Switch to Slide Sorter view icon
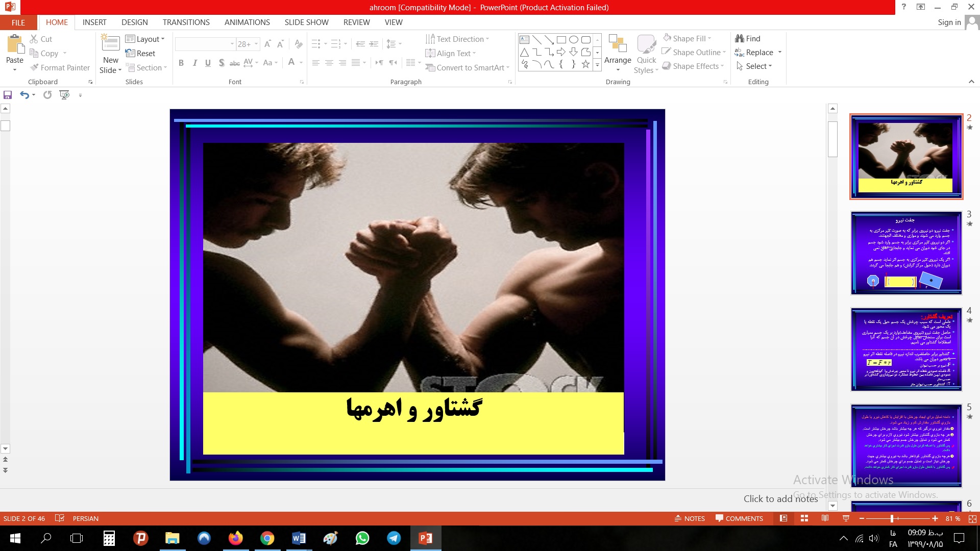 click(x=804, y=518)
